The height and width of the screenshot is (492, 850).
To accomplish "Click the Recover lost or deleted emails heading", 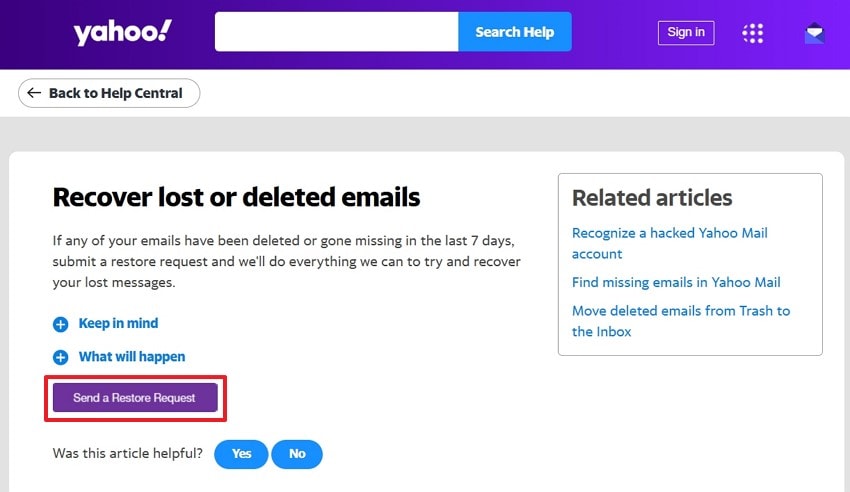I will tap(236, 196).
